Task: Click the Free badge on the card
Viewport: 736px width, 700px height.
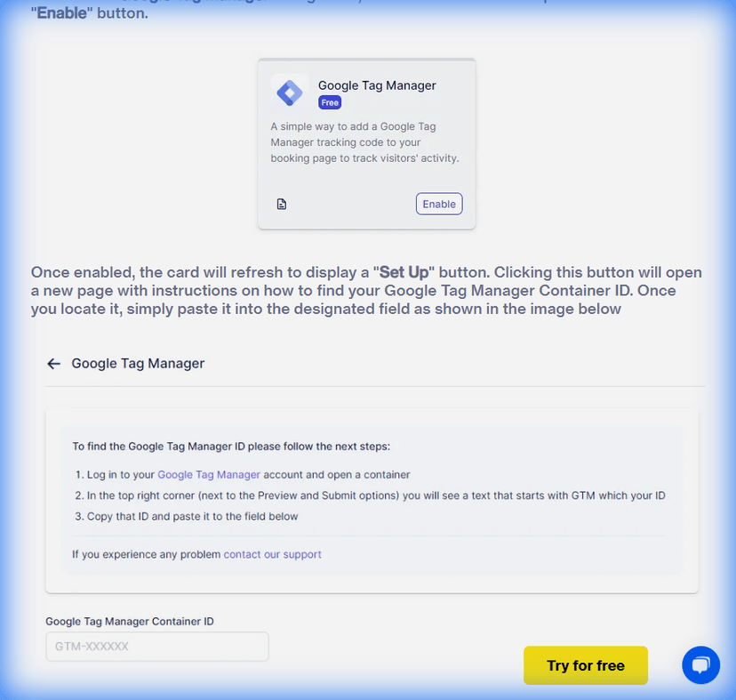Action: (329, 102)
